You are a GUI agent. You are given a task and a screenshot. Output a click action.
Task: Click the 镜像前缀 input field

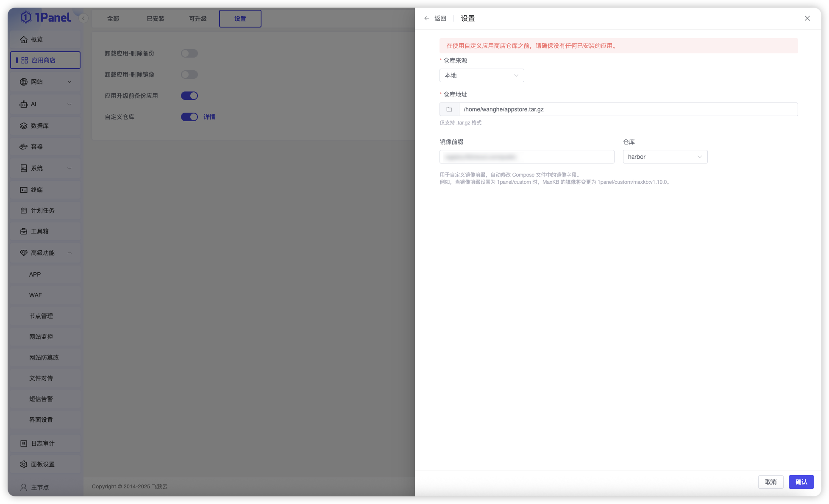(x=526, y=157)
